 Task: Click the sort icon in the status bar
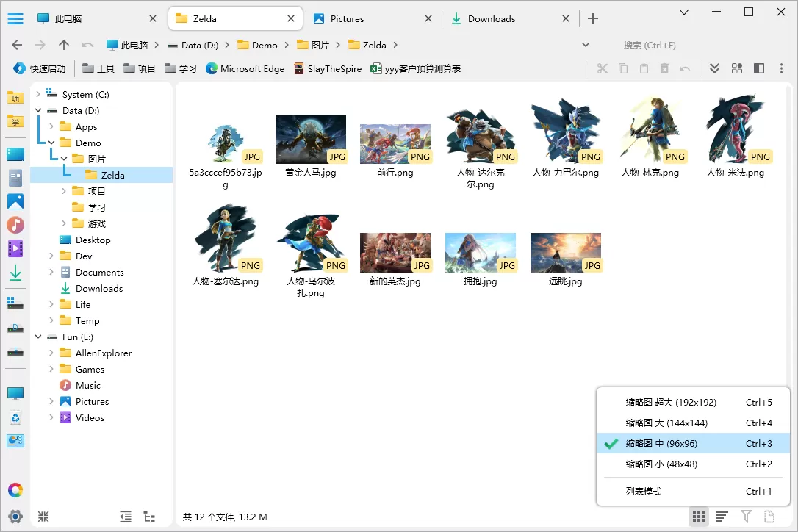tap(722, 517)
